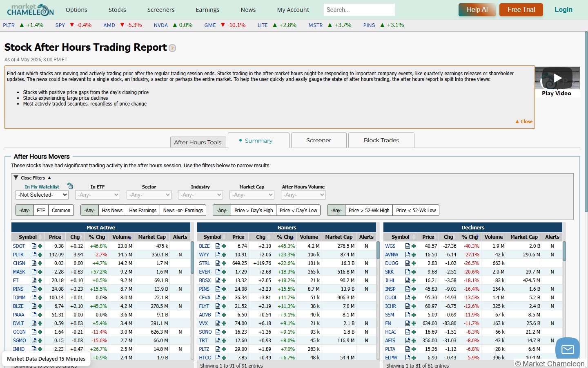Click watchlist chameleon icon above In My Watchlist
Screen dimensions: 588x368
70,186
